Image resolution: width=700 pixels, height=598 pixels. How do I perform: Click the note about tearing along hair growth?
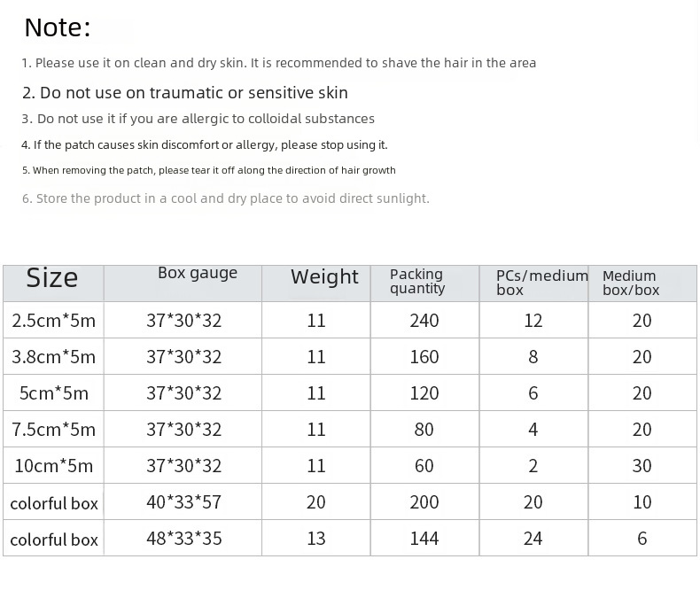209,170
